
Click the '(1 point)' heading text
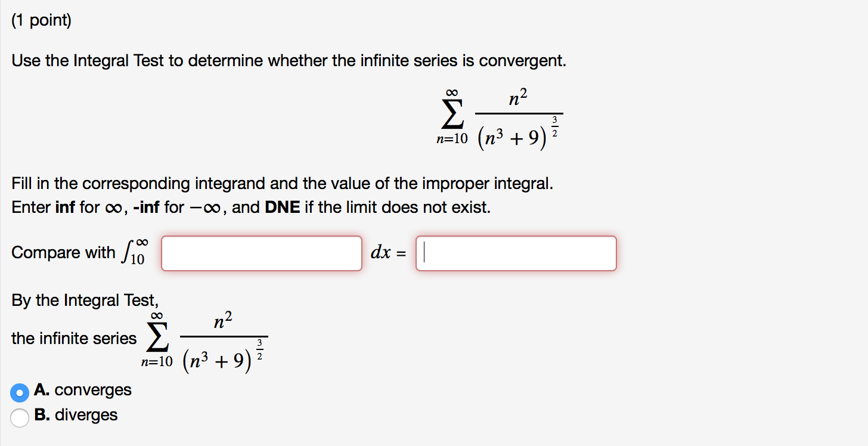[x=41, y=21]
